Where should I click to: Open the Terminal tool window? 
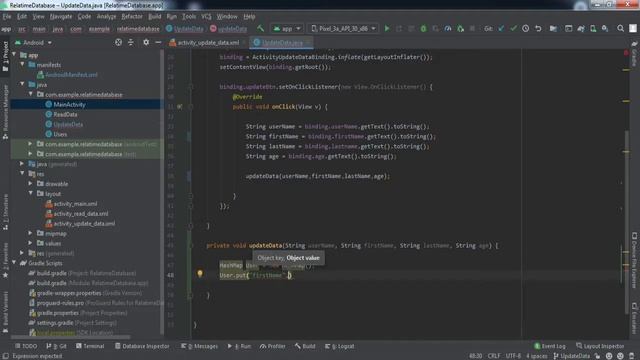click(x=90, y=346)
